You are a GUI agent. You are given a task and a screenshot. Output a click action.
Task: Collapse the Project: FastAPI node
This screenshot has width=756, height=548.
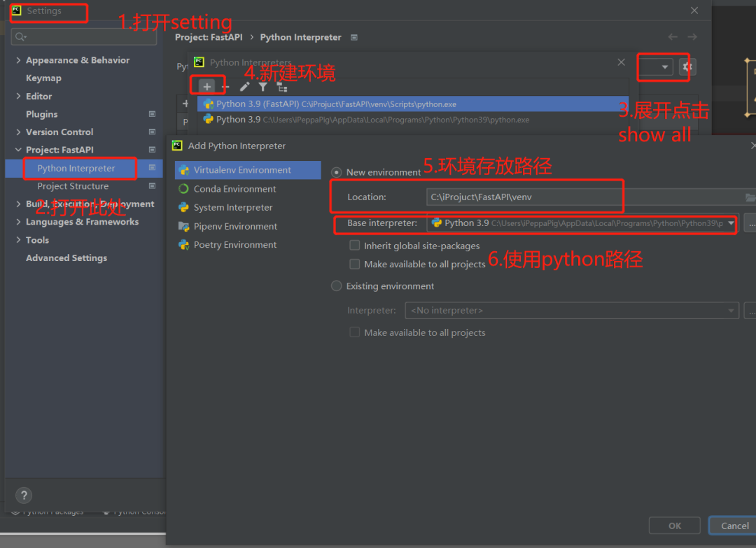18,150
